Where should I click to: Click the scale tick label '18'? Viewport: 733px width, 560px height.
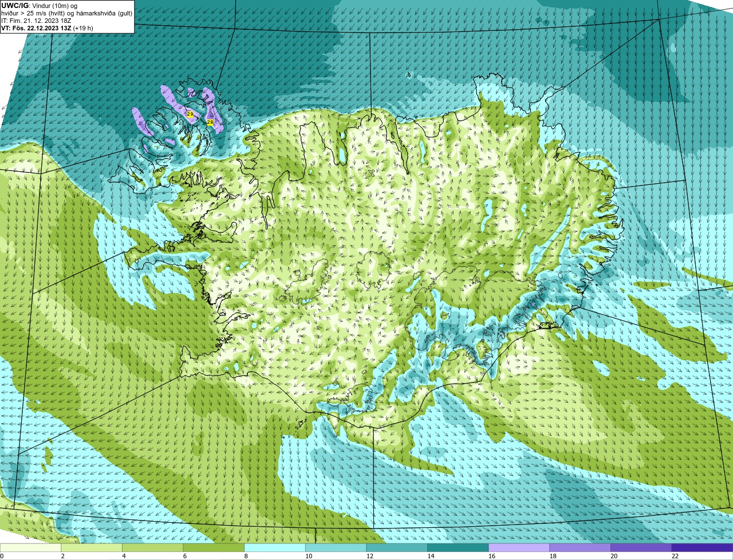553,556
